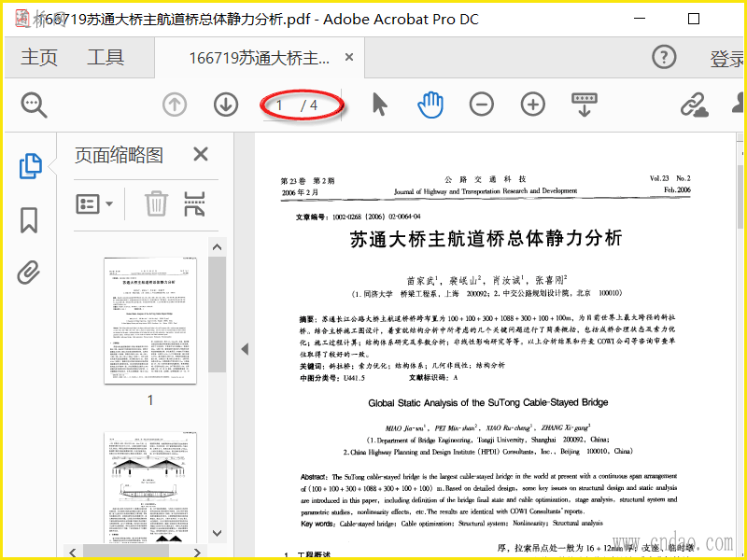Click thumbnail panel scroll up arrow
747x560 pixels.
[218, 246]
